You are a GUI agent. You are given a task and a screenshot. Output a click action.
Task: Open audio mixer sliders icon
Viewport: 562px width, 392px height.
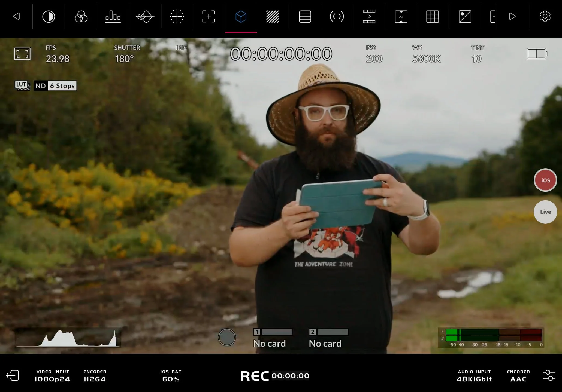[549, 375]
